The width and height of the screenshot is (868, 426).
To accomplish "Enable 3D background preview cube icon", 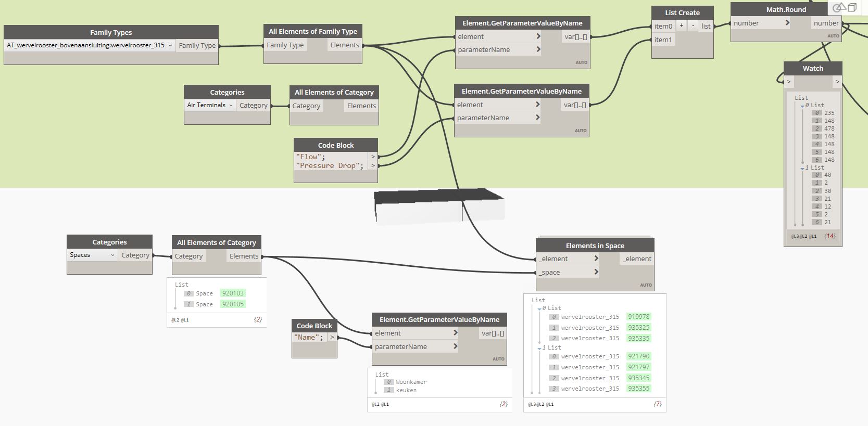I will [852, 7].
